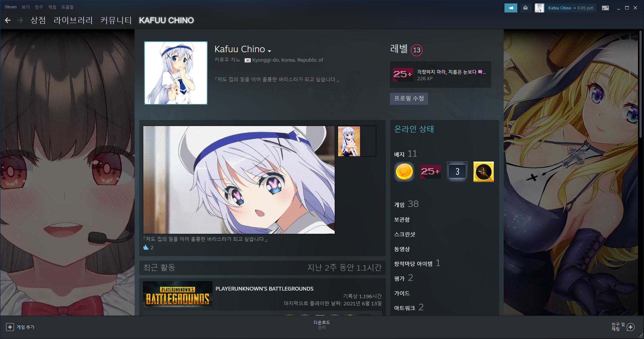
Task: Click the 프로필 수정 button
Action: coord(409,99)
